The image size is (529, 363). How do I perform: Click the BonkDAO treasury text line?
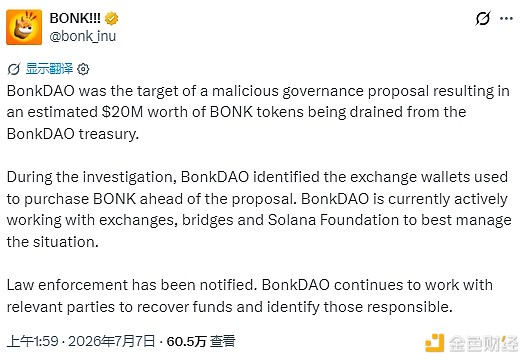pyautogui.click(x=73, y=134)
